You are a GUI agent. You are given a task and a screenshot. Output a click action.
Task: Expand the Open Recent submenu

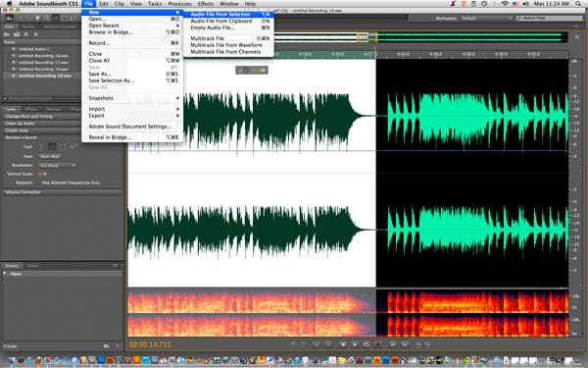(132, 26)
